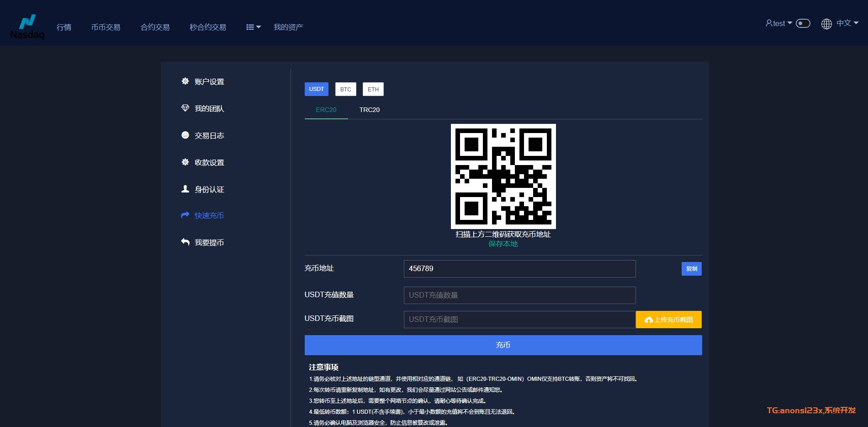Select the USDT currency button
This screenshot has width=868, height=427.
tap(317, 89)
